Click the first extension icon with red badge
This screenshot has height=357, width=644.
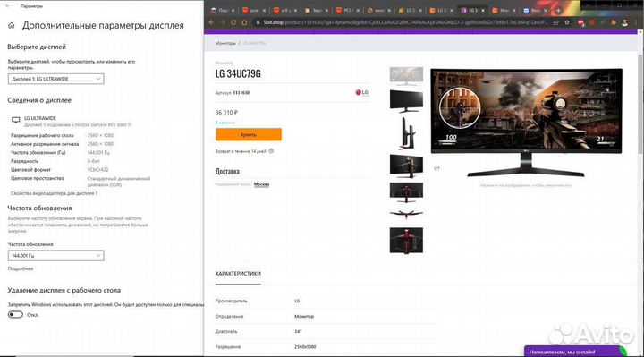pos(581,22)
